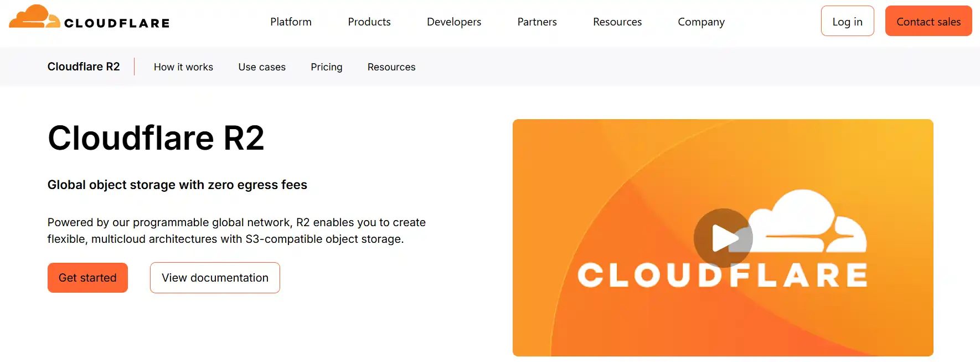Play the Cloudflare video
Image resolution: width=980 pixels, height=362 pixels.
pyautogui.click(x=723, y=238)
